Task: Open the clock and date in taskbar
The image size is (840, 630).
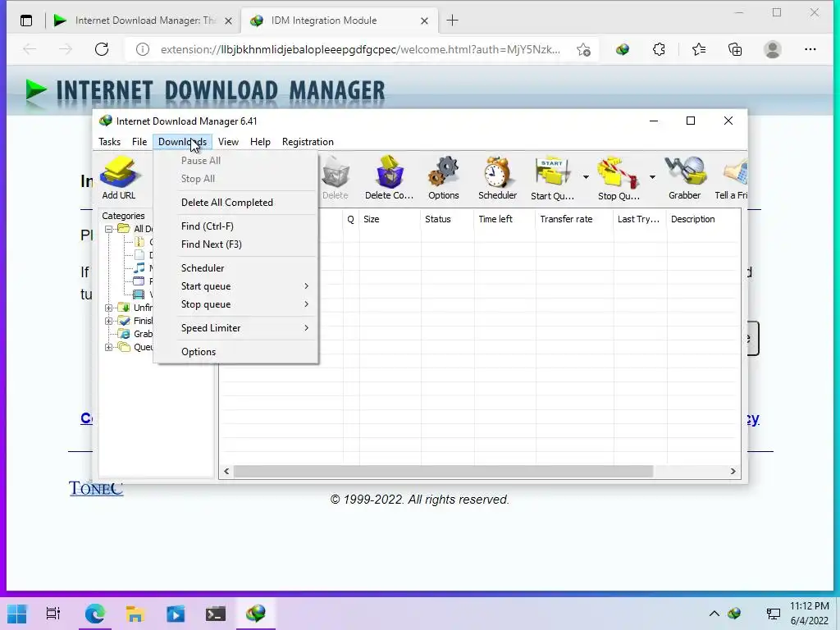Action: [x=810, y=614]
